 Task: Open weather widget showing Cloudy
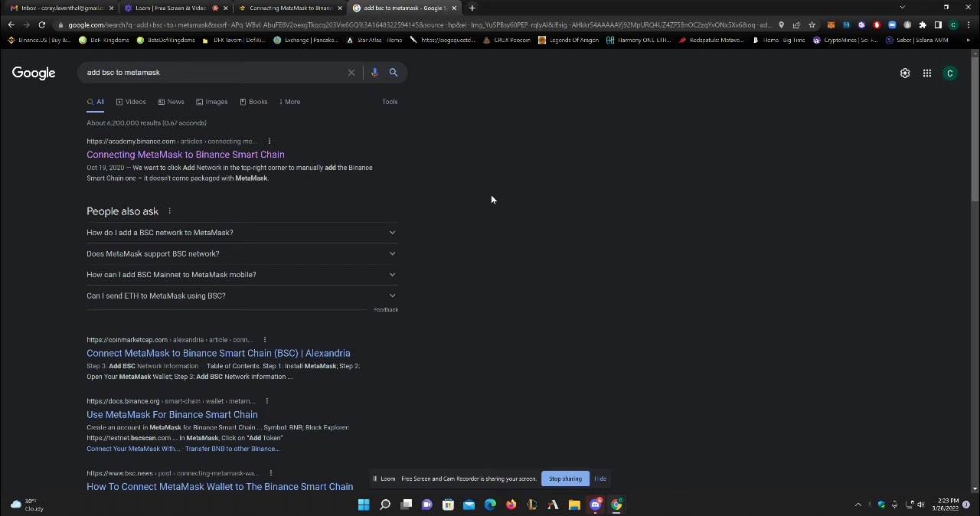[x=28, y=505]
